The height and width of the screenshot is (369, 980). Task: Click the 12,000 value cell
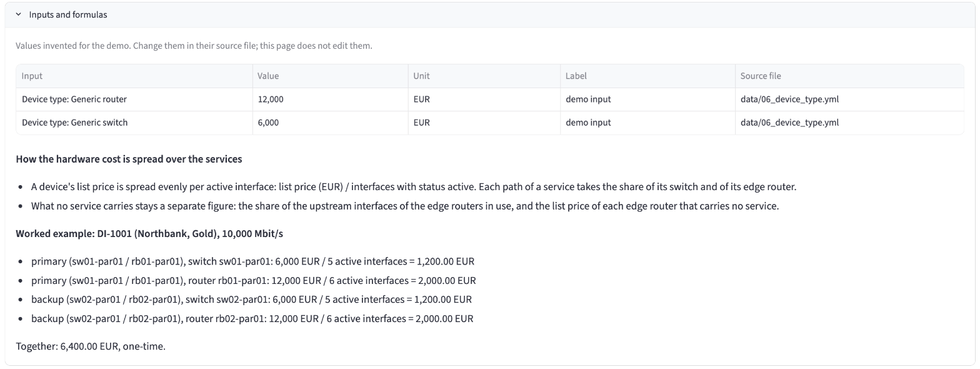330,99
